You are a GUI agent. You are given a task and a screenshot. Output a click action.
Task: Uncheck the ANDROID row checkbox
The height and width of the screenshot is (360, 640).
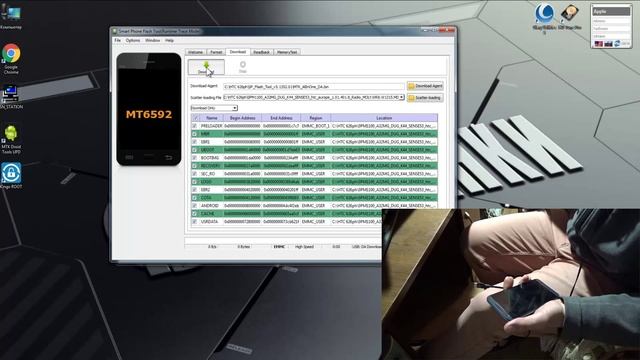(195, 206)
